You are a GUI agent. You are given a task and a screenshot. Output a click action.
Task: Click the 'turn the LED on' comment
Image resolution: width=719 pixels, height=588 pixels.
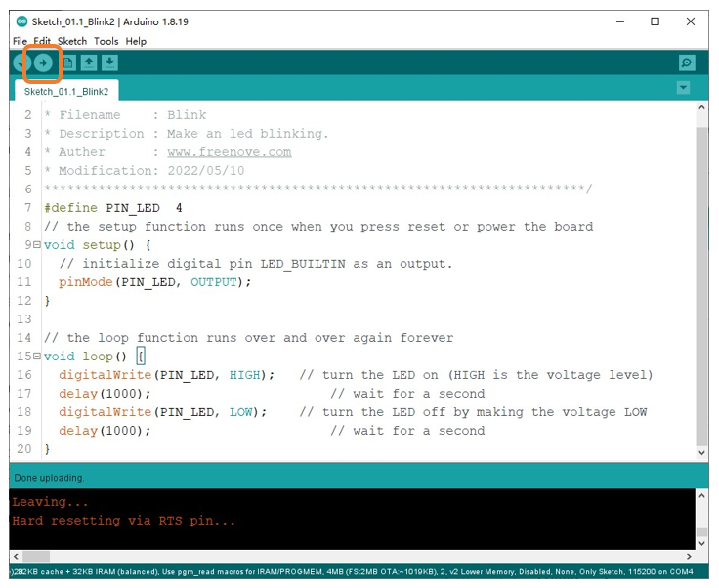[477, 375]
